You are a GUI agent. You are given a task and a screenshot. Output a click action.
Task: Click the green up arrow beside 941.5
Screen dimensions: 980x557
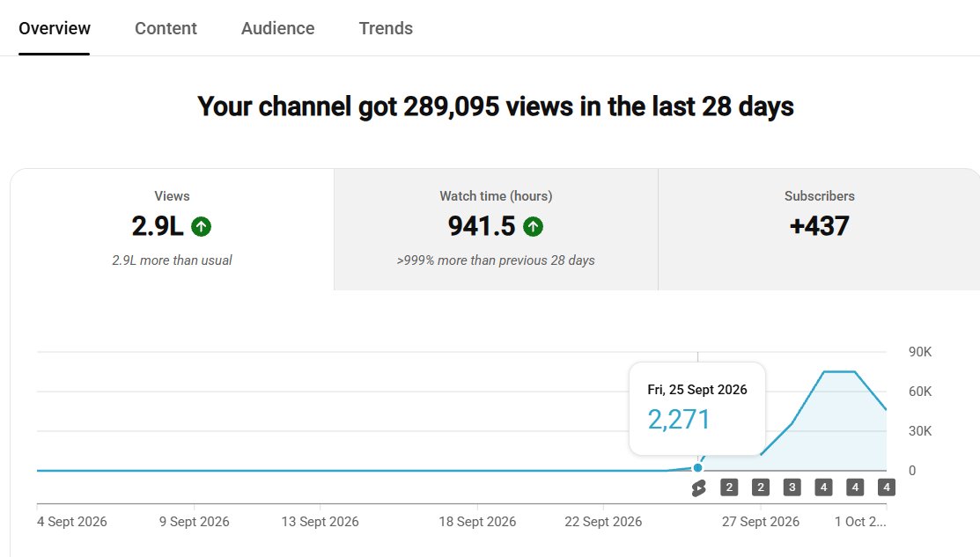tap(533, 226)
